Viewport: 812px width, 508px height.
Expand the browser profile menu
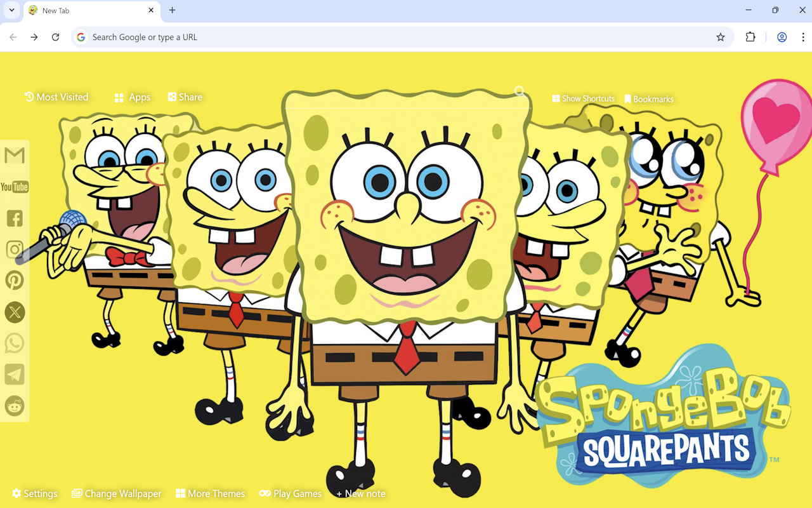pos(782,37)
